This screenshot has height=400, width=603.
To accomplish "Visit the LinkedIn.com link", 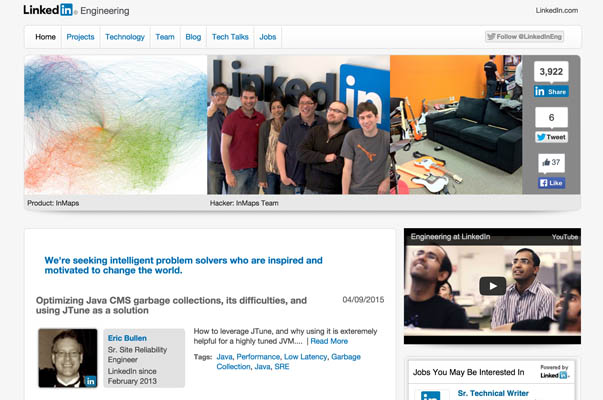I will 557,11.
